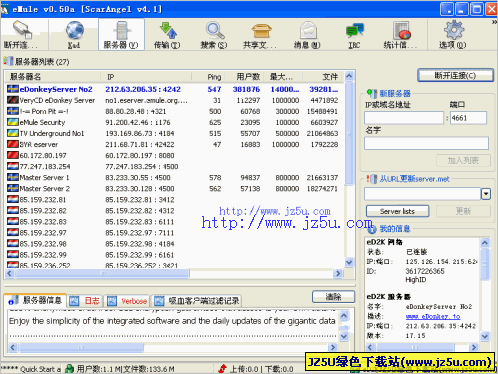Click My Info panel scroll up arrow
The width and height of the screenshot is (498, 374).
485,243
